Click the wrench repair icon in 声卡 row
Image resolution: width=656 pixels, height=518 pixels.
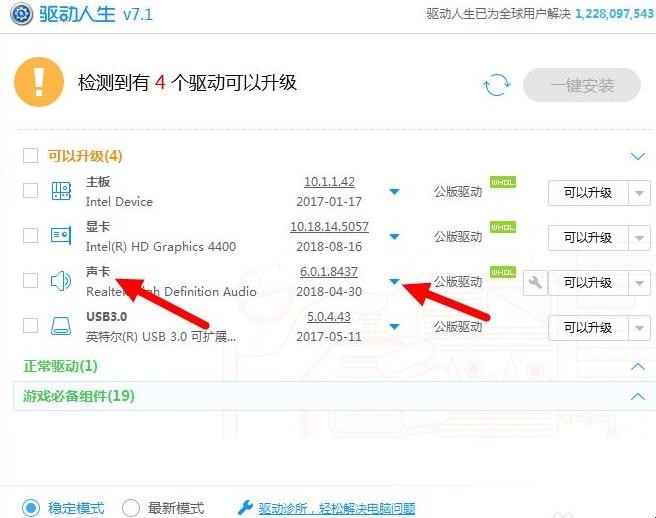coord(535,282)
